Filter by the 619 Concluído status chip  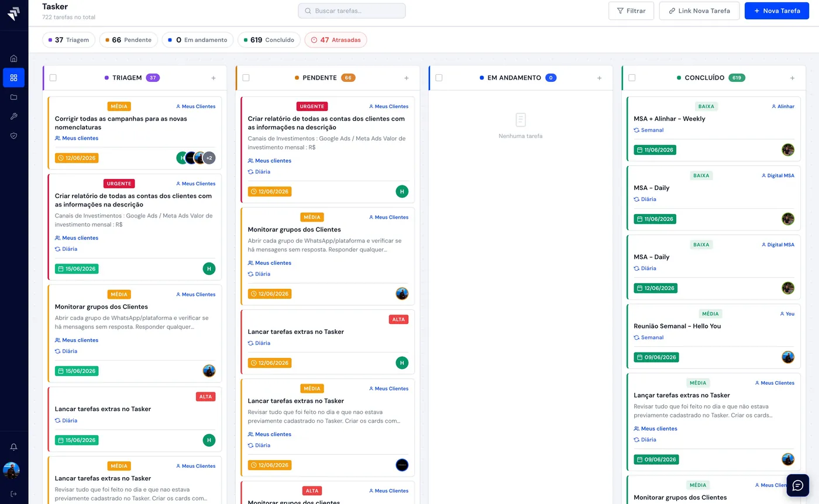pyautogui.click(x=269, y=40)
